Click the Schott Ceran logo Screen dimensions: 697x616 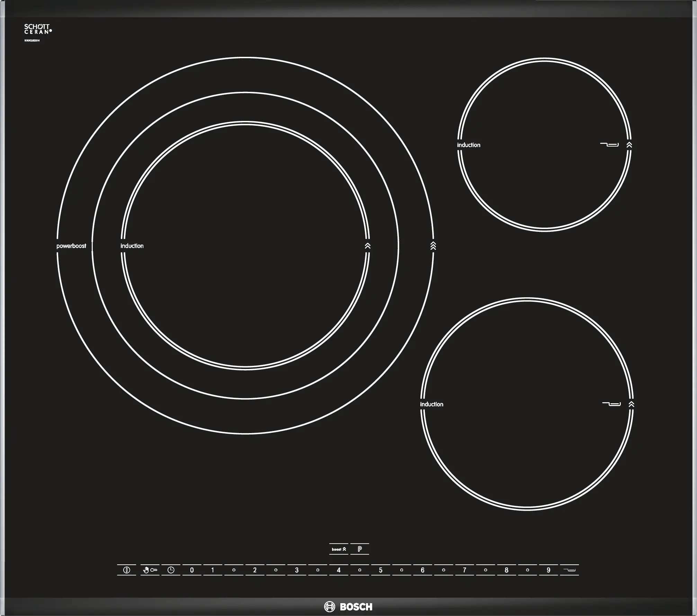coord(38,29)
